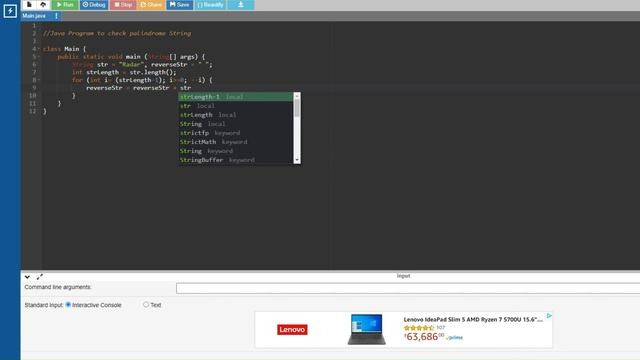Click the autocomplete list scrollbar thumb

[x=297, y=108]
